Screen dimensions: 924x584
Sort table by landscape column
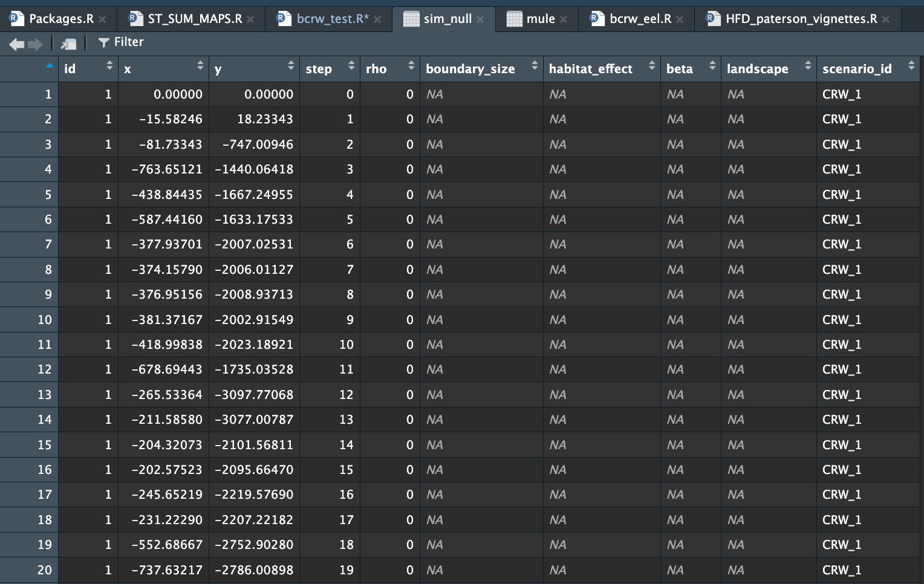pyautogui.click(x=808, y=66)
